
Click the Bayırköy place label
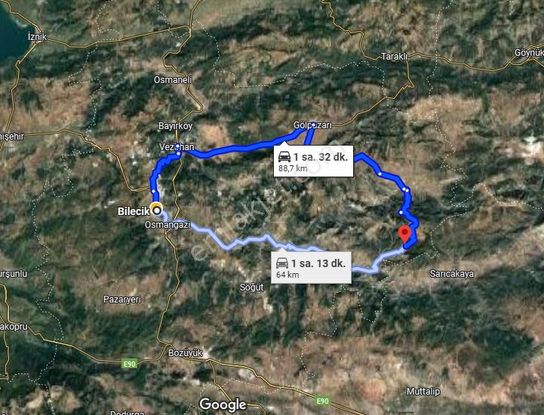pos(175,126)
